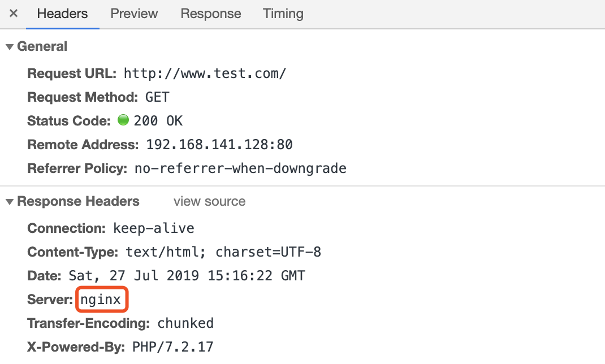Select the Remote Address IP value

(219, 145)
